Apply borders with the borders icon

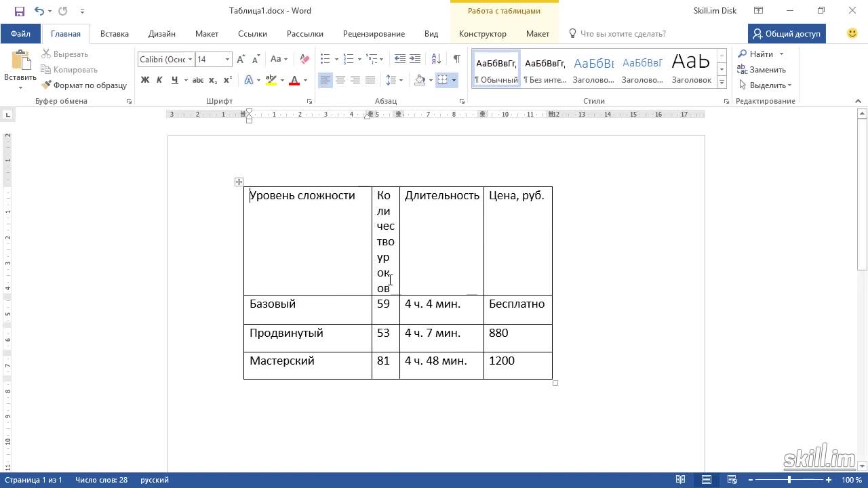tap(443, 80)
